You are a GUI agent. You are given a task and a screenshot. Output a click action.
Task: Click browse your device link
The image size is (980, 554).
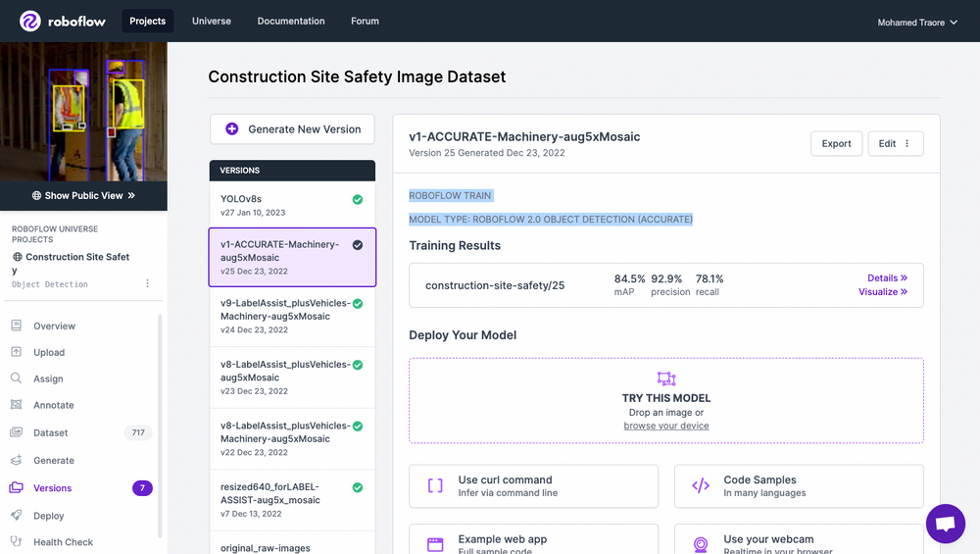(x=666, y=426)
